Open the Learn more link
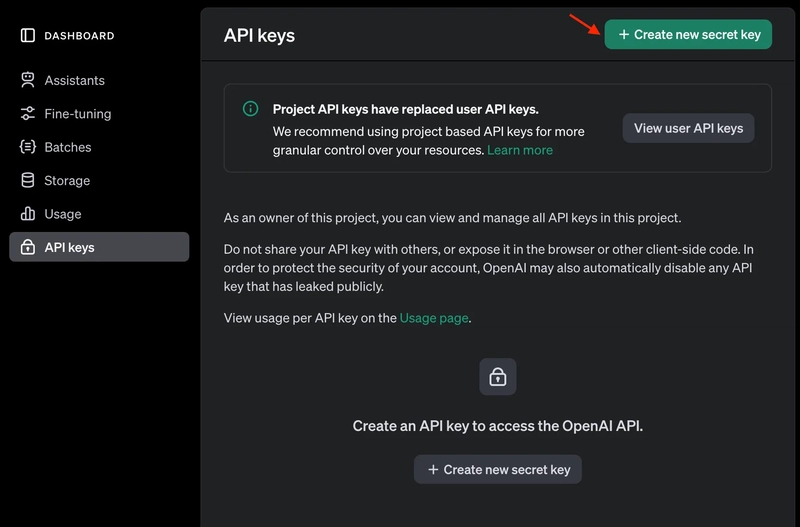Image resolution: width=800 pixels, height=527 pixels. 519,150
